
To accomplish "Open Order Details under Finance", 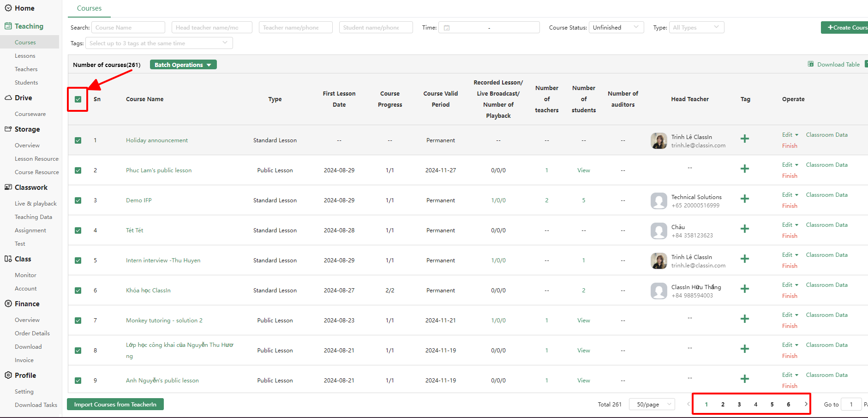I will (32, 333).
